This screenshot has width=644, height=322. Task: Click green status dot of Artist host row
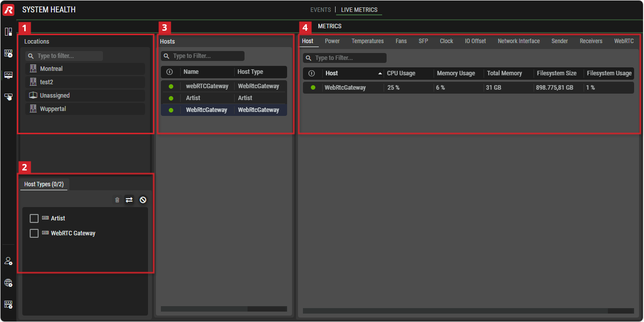[x=171, y=98]
